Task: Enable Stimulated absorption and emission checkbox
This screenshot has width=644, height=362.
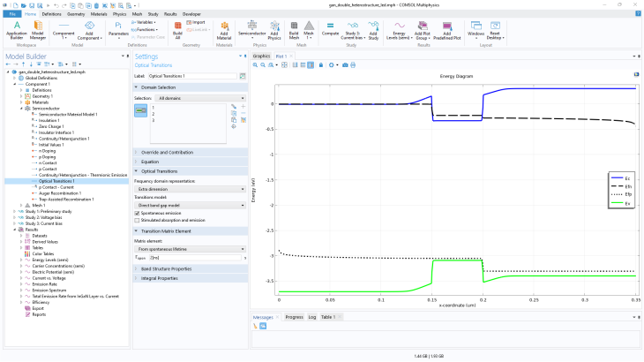Action: 136,220
